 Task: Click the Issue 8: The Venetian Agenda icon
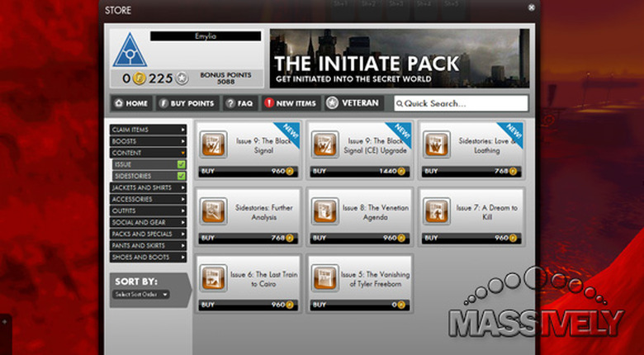point(325,211)
